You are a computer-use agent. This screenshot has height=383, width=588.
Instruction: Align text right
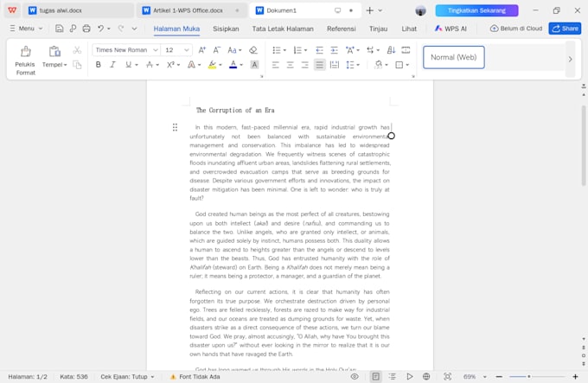pos(305,65)
